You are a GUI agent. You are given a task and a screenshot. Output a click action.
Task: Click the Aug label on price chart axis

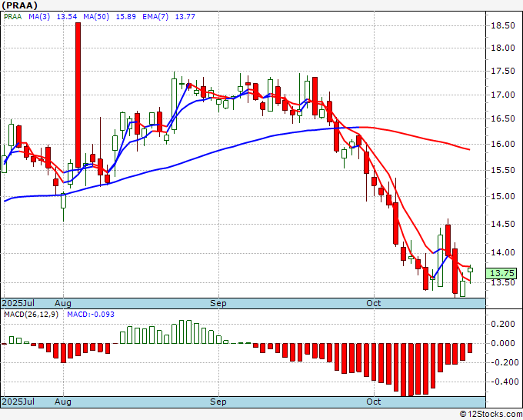(x=63, y=303)
